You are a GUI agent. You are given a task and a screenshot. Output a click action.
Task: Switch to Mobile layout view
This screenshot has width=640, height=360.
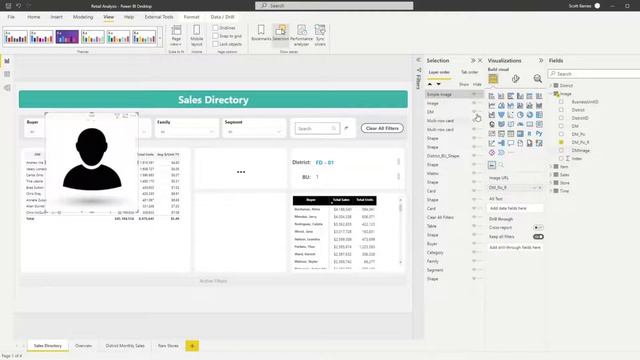196,35
